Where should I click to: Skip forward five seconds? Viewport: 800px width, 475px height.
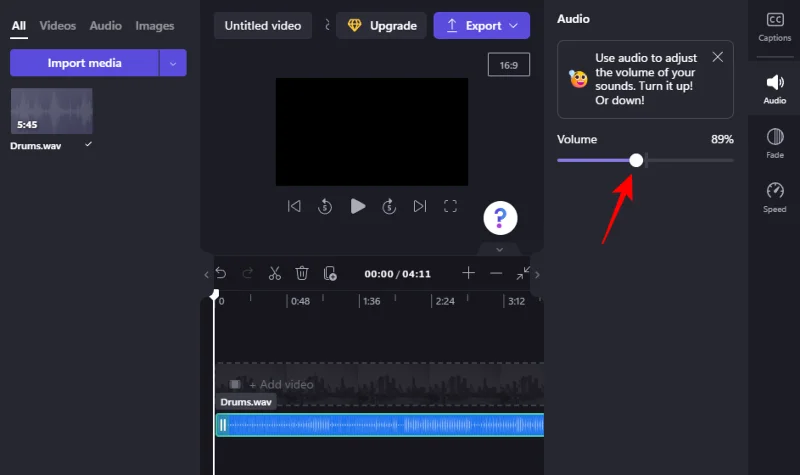[389, 206]
